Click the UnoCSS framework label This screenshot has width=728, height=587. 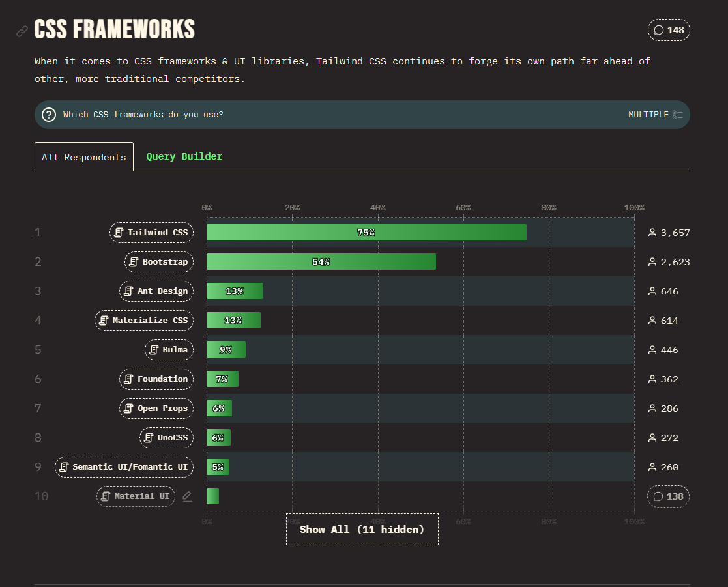(166, 438)
